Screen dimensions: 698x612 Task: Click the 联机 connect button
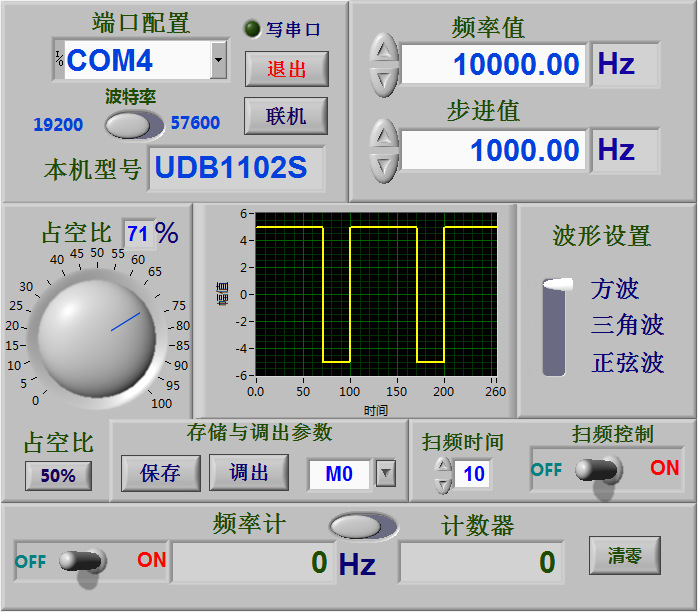286,116
